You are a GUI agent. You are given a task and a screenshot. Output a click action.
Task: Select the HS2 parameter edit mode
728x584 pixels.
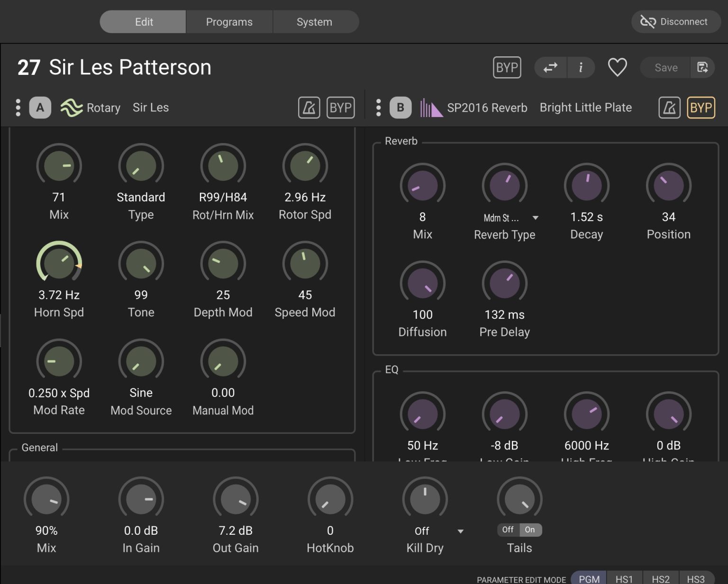click(661, 579)
